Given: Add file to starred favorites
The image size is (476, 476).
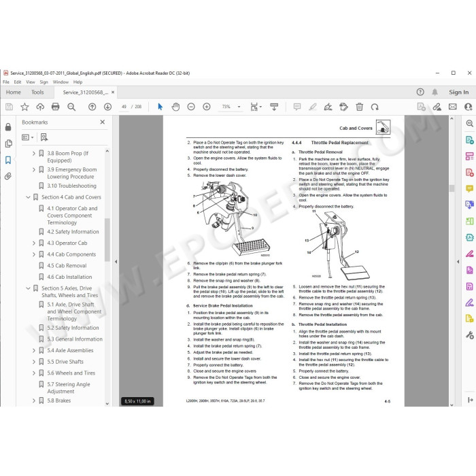Looking at the screenshot, I should (24, 107).
